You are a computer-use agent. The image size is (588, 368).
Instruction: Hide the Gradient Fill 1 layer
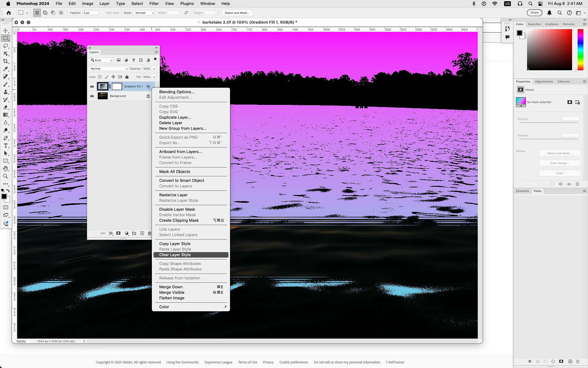[x=92, y=86]
